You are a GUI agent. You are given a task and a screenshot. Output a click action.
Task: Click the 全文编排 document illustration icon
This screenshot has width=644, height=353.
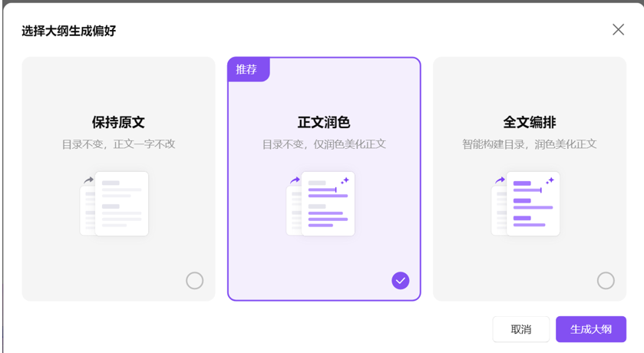[526, 203]
